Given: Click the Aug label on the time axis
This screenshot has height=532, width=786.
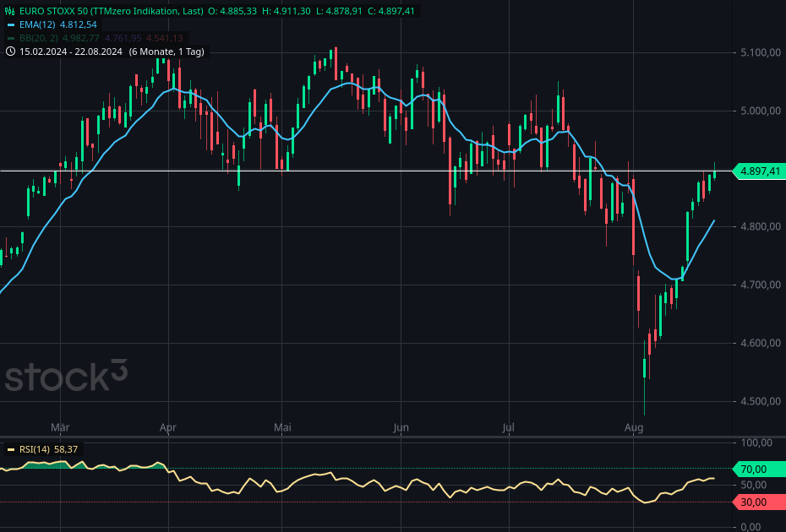Looking at the screenshot, I should point(634,428).
